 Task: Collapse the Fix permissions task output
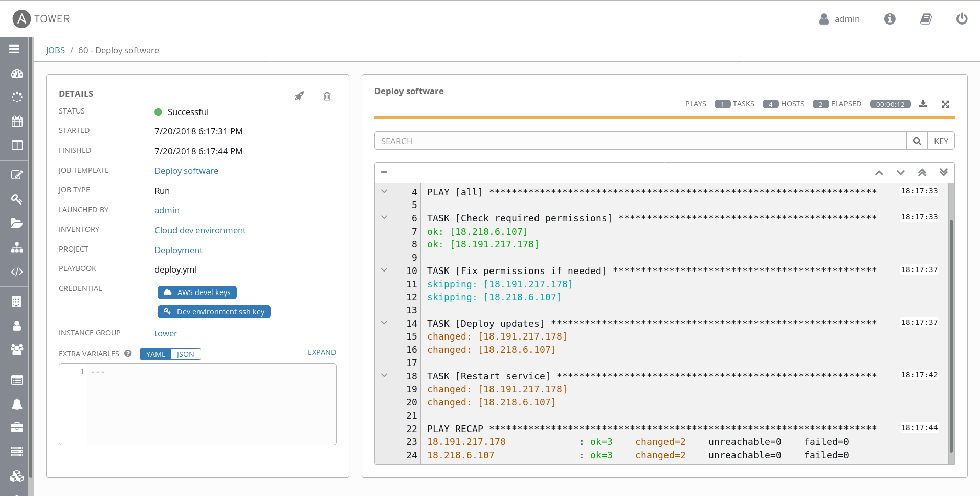tap(384, 270)
